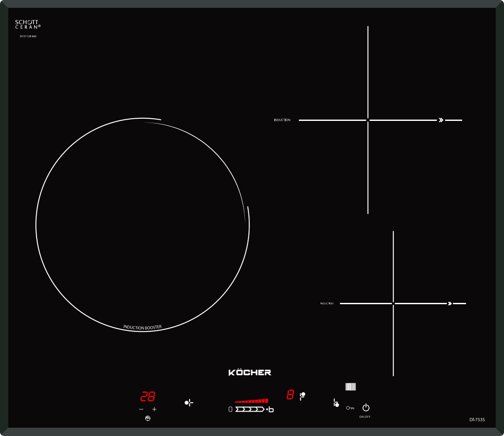504x436 pixels.
Task: Click double chevron on upper right zone
Action: pyautogui.click(x=441, y=120)
